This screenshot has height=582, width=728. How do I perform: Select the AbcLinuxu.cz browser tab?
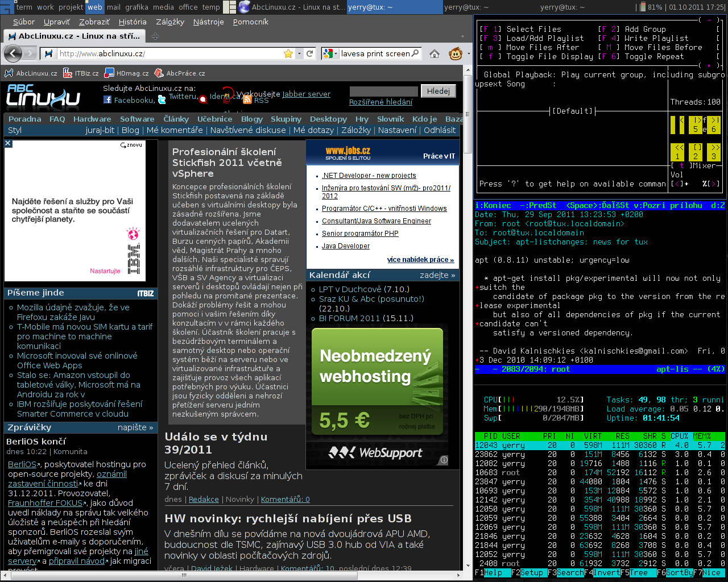pyautogui.click(x=74, y=36)
